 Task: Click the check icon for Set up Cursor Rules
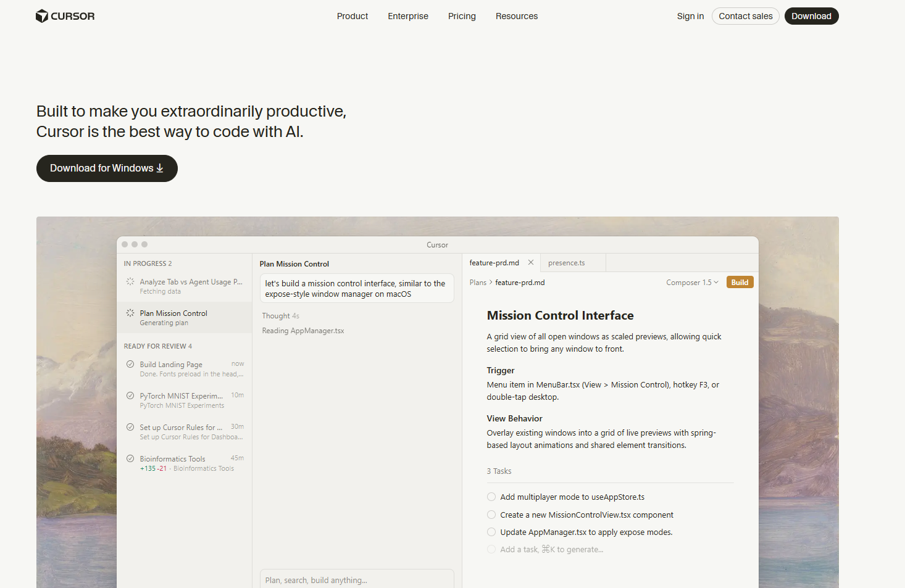click(130, 427)
